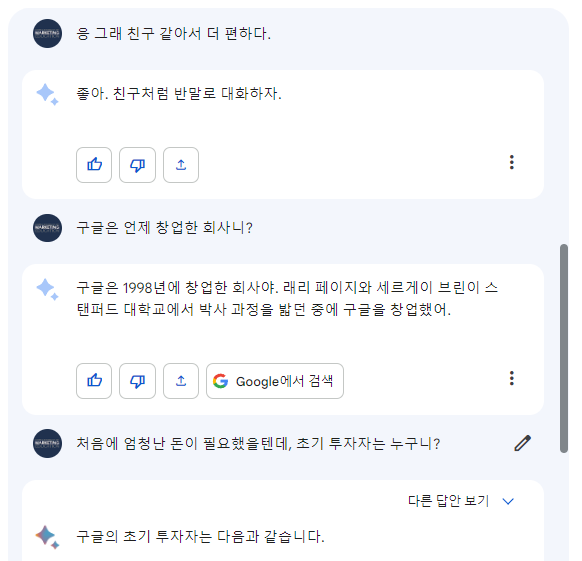This screenshot has height=561, width=582.
Task: Click avatar beside 초기 투자자 question
Action: [x=48, y=443]
